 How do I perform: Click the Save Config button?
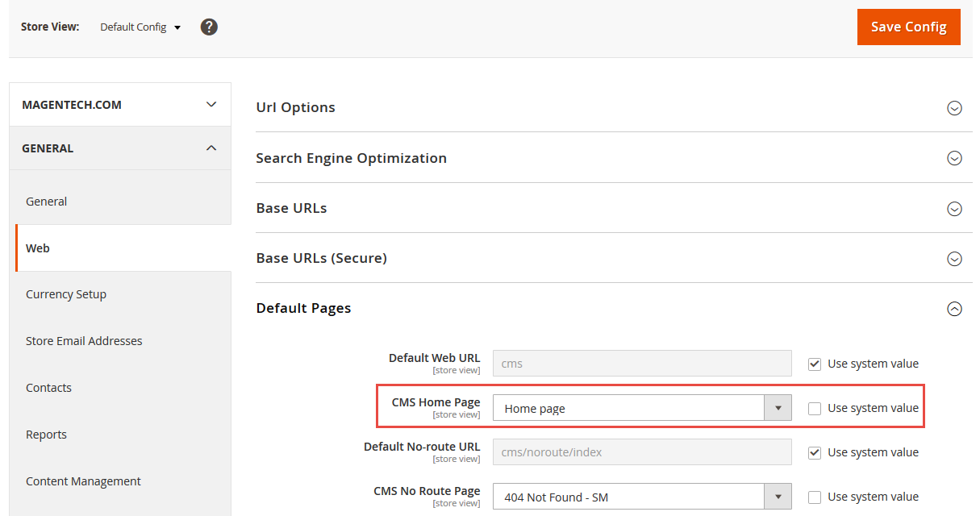pyautogui.click(x=908, y=27)
